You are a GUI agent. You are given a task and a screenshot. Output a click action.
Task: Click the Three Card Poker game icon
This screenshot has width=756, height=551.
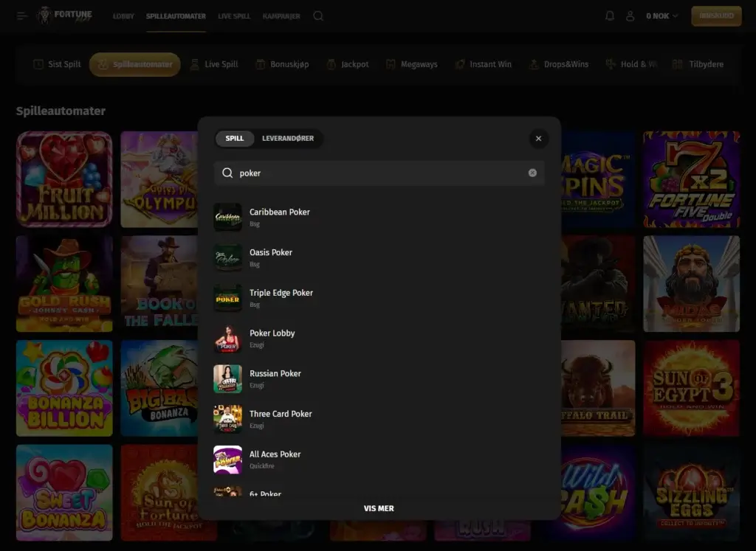(227, 419)
